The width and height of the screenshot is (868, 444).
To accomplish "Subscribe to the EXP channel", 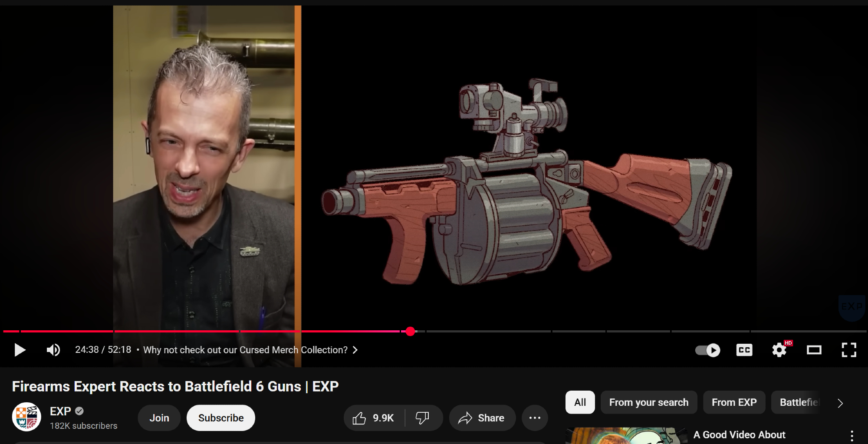I will coord(221,418).
